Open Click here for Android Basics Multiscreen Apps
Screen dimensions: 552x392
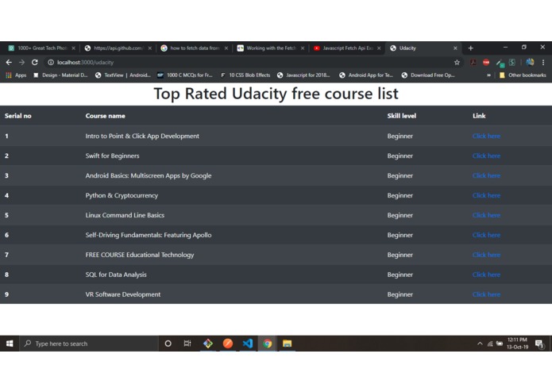486,175
